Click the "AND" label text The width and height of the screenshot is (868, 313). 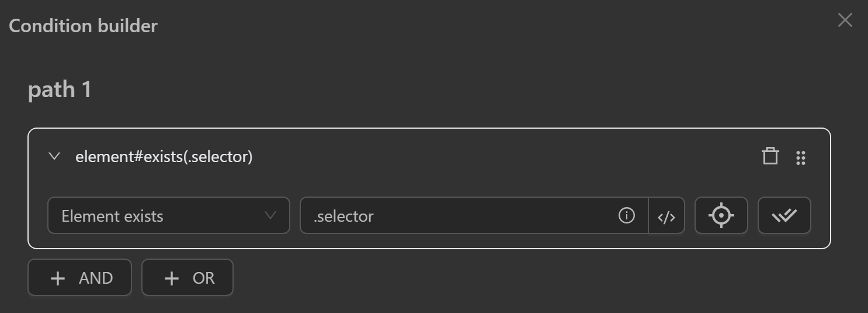[96, 278]
